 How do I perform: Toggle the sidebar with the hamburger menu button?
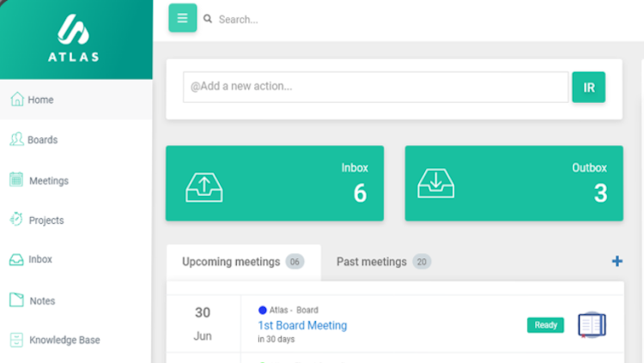coord(182,19)
